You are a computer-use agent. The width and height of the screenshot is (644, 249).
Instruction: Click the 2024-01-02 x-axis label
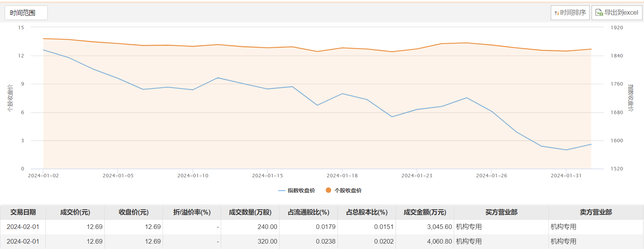(44, 176)
